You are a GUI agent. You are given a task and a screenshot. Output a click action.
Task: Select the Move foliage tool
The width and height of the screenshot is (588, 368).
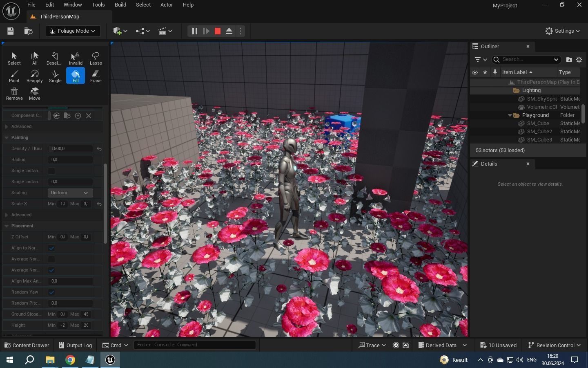point(35,94)
